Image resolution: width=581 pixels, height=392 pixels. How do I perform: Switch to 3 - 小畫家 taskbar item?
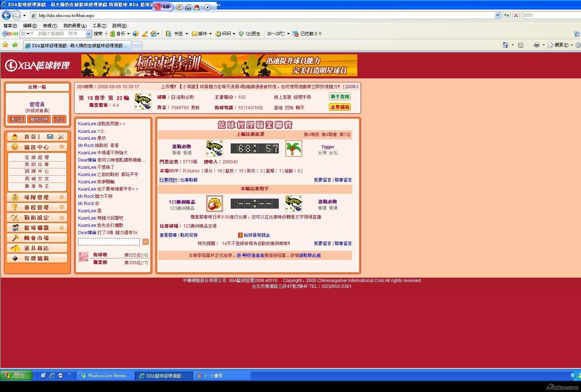(x=222, y=376)
